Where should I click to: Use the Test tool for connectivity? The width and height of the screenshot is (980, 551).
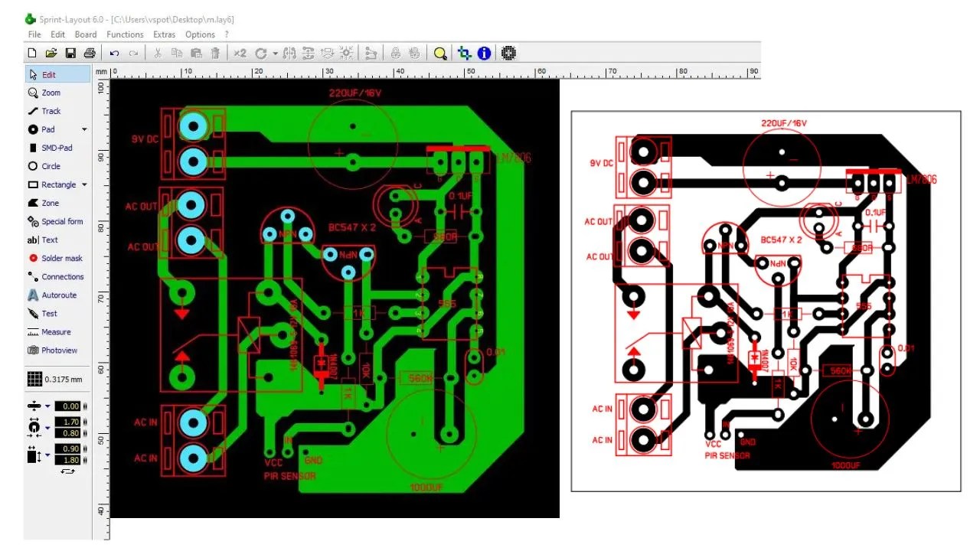[46, 313]
